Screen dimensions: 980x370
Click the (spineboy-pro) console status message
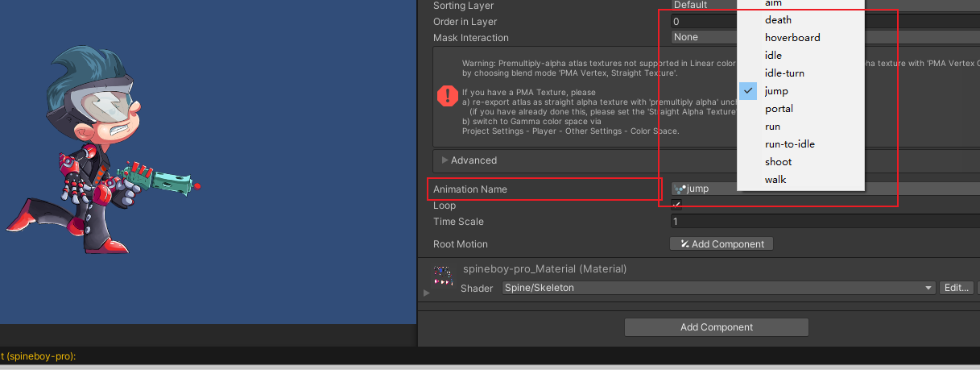coord(38,356)
